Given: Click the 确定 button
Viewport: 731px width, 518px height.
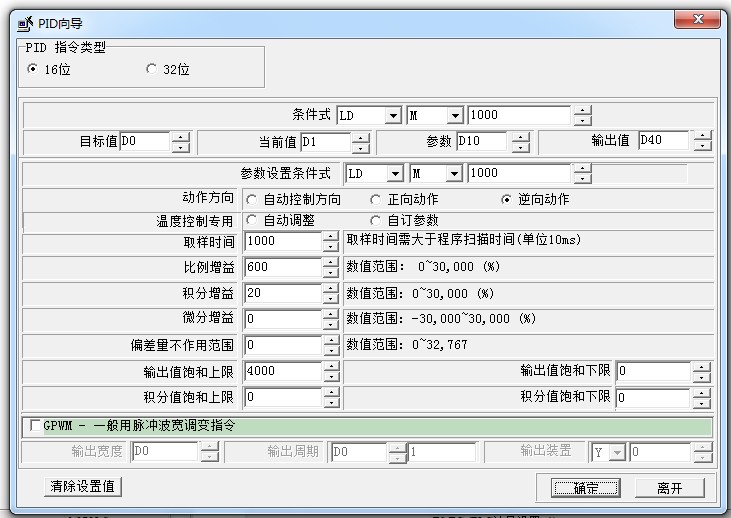Looking at the screenshot, I should click(x=586, y=488).
